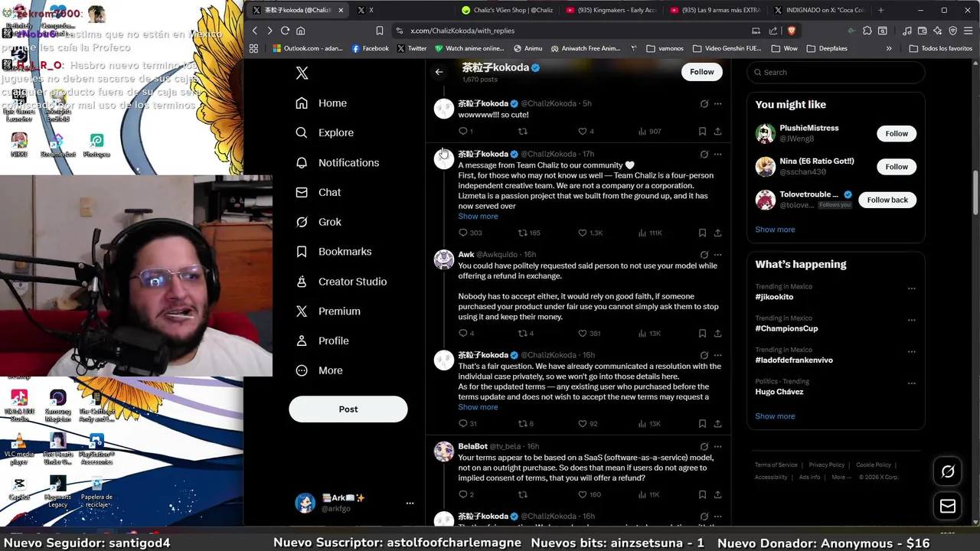The width and height of the screenshot is (980, 551).
Task: Open the Twitter bookmark in the bookmarks bar
Action: point(411,48)
